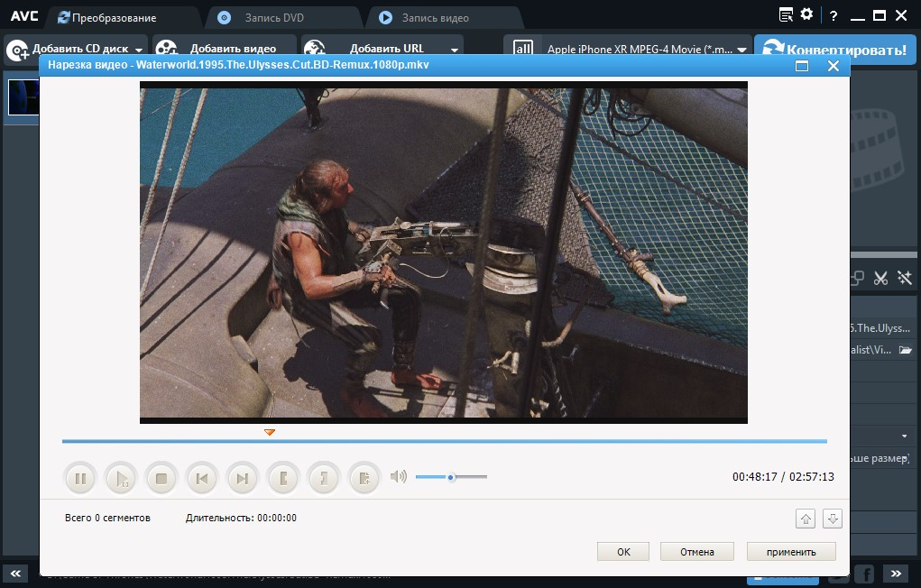Expand the Добавить CD диск dropdown arrow
This screenshot has height=588, width=921.
[139, 50]
